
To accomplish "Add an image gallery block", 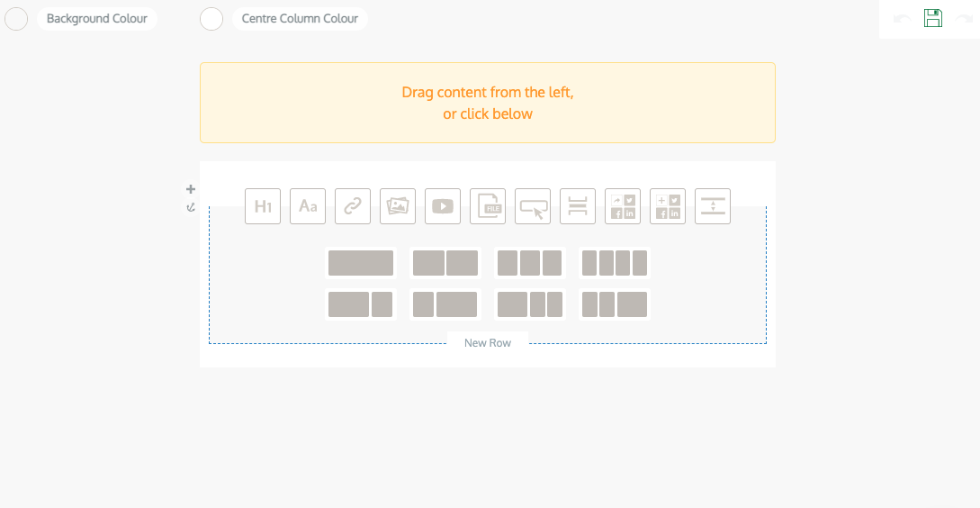I will pyautogui.click(x=398, y=206).
